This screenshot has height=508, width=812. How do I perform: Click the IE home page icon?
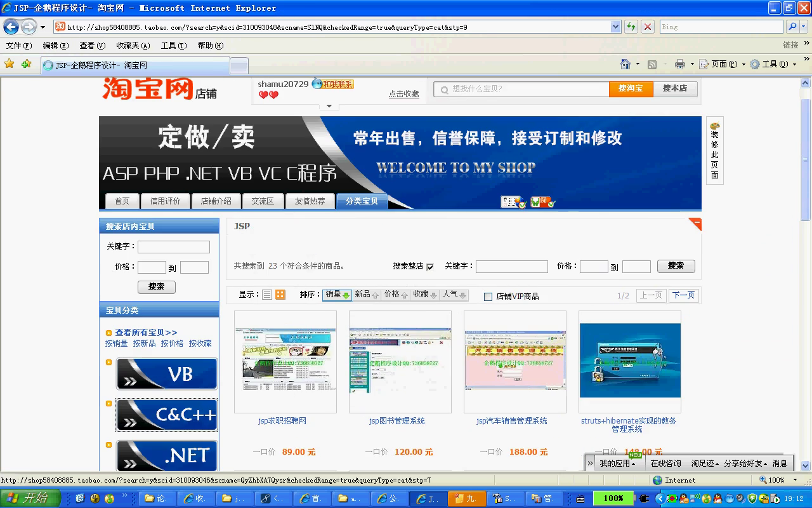(625, 64)
